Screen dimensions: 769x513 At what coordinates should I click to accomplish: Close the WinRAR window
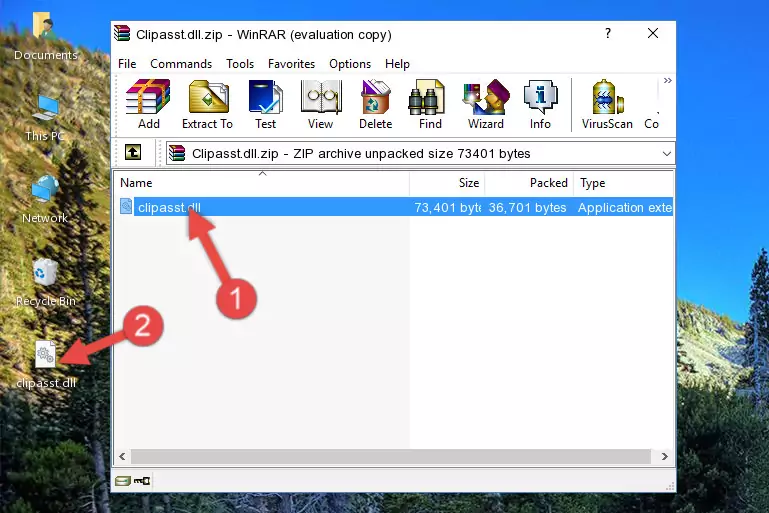click(x=653, y=33)
